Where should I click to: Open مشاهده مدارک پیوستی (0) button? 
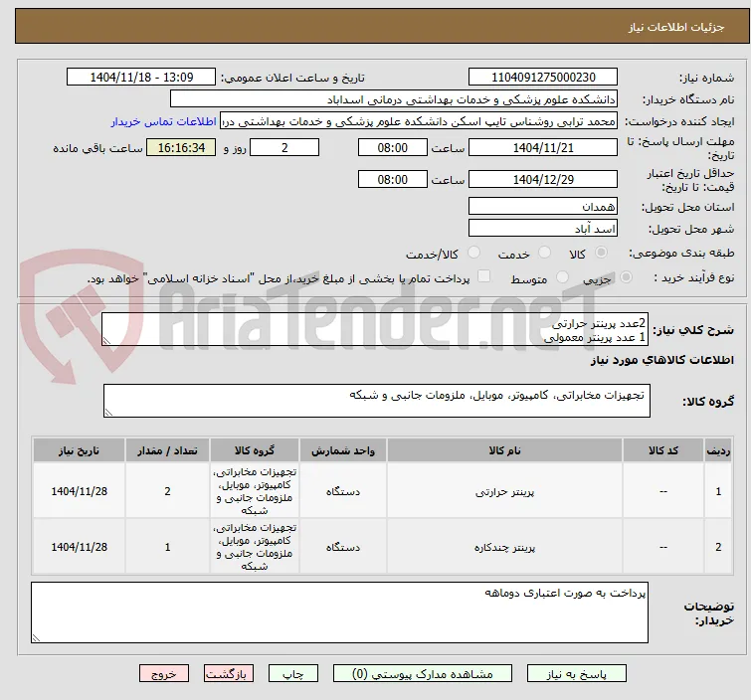tap(423, 674)
